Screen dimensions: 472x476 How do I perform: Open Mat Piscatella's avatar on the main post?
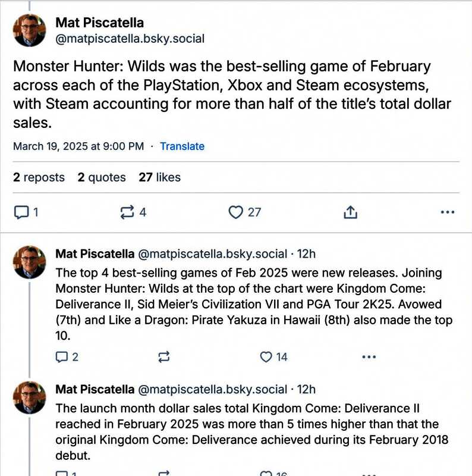point(29,30)
